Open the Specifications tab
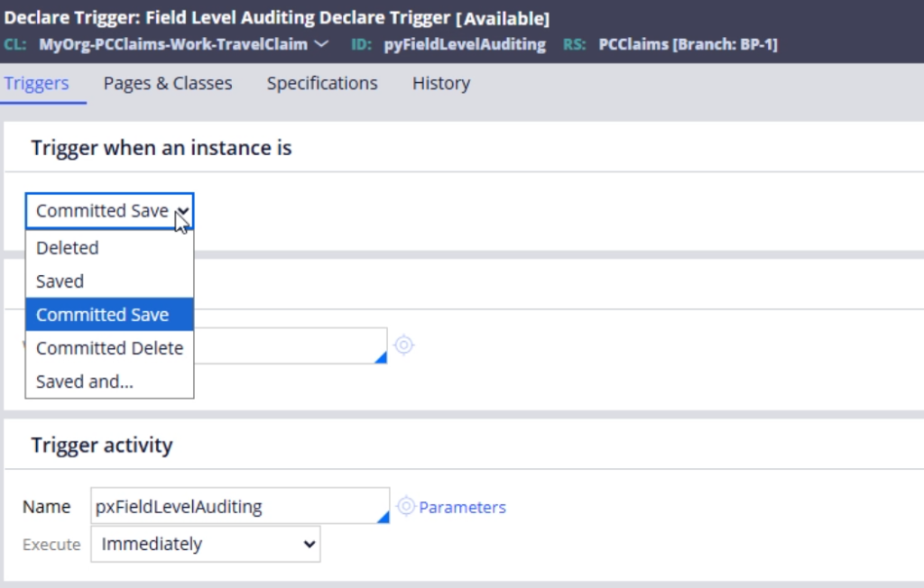The height and width of the screenshot is (588, 924). pyautogui.click(x=322, y=83)
